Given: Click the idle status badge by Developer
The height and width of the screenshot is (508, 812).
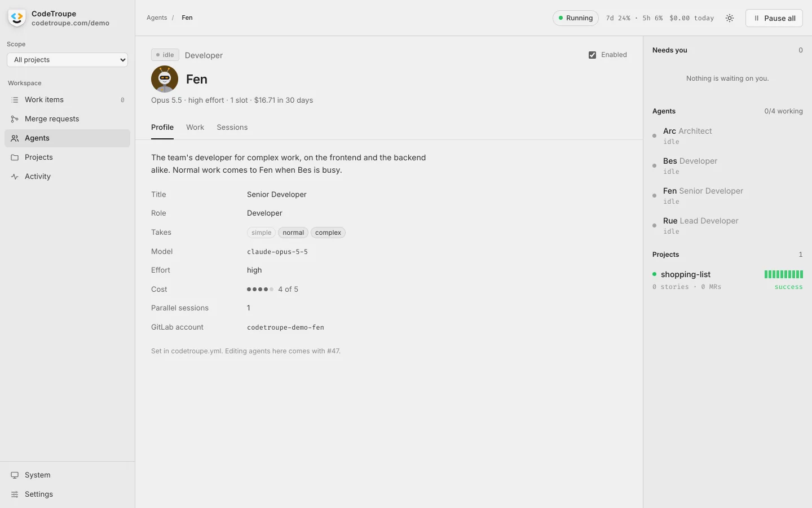Looking at the screenshot, I should [165, 55].
